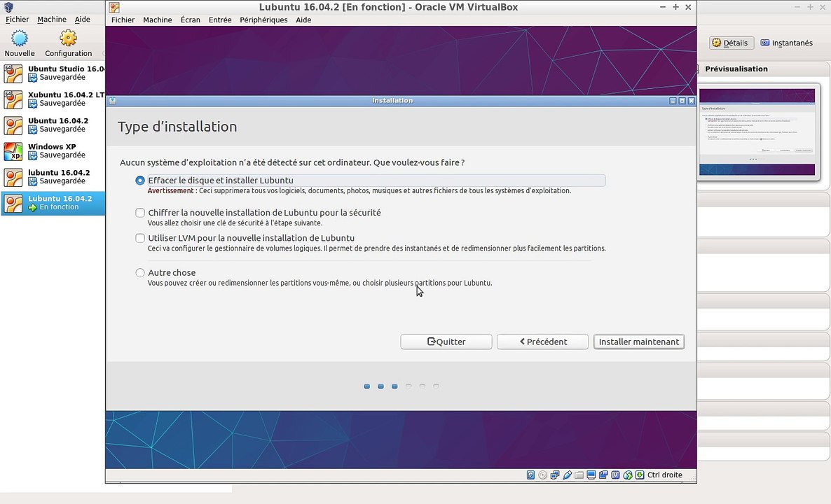Minimize the Installation dialog window
The image size is (831, 504).
point(673,101)
